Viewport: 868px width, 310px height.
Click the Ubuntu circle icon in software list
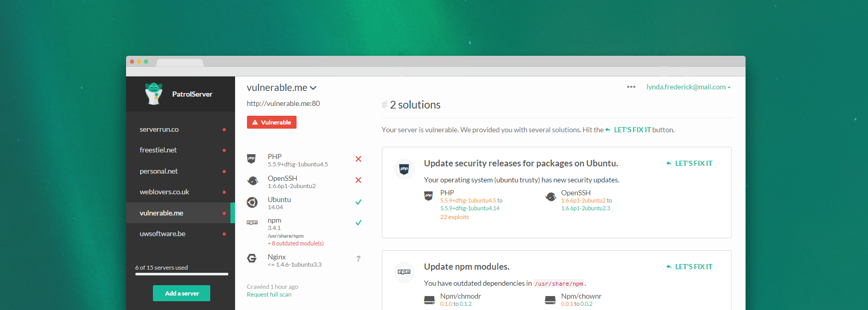[x=252, y=202]
